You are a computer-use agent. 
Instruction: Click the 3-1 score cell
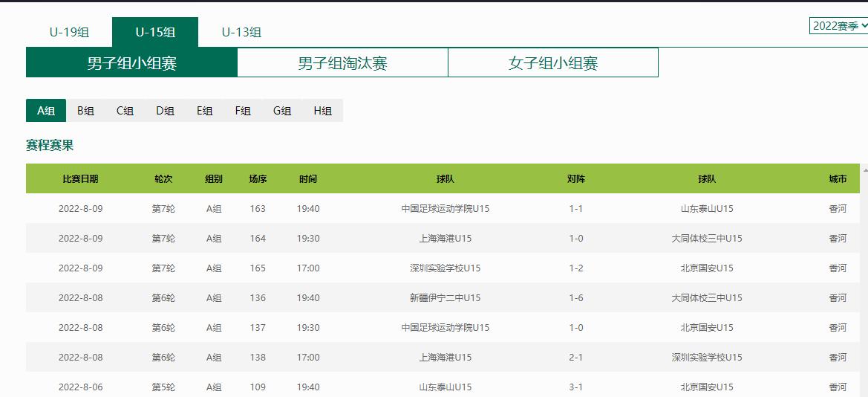pyautogui.click(x=576, y=387)
